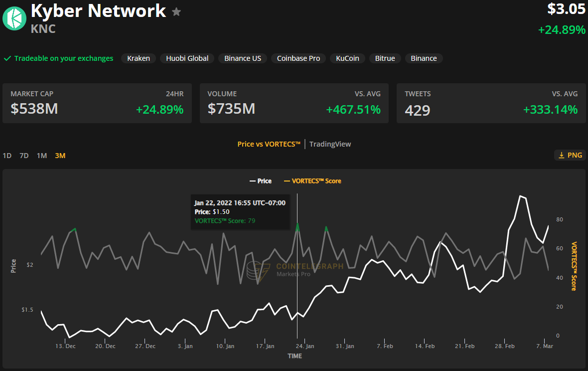The height and width of the screenshot is (371, 588).
Task: Open the Huobi Global exchange link
Action: click(187, 58)
